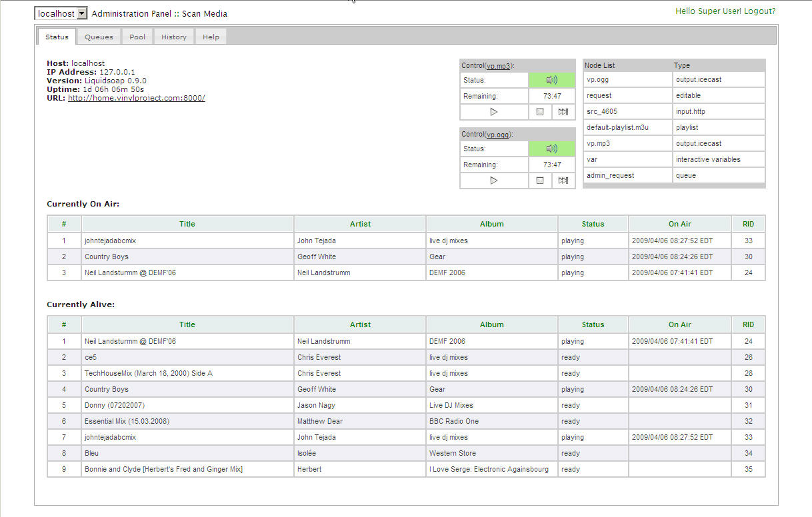This screenshot has height=517, width=812.
Task: Open the home.vinylproject.com:8000 URL link
Action: click(x=137, y=98)
